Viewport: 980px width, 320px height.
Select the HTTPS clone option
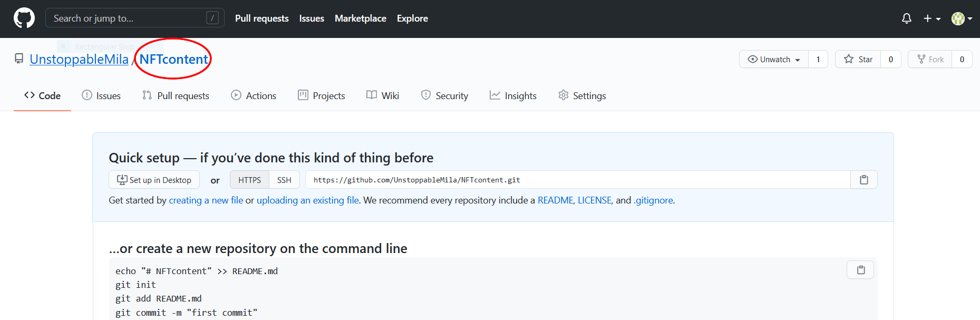249,180
